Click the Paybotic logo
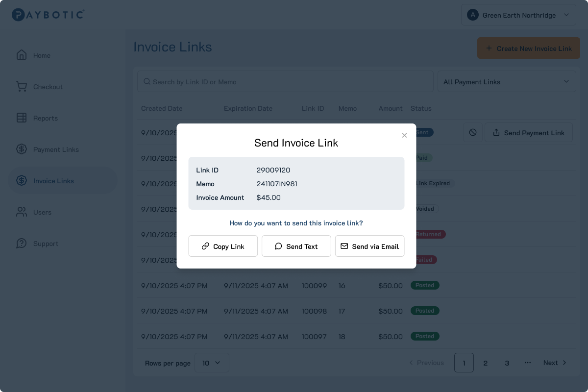Viewport: 588px width, 392px height. tap(48, 15)
